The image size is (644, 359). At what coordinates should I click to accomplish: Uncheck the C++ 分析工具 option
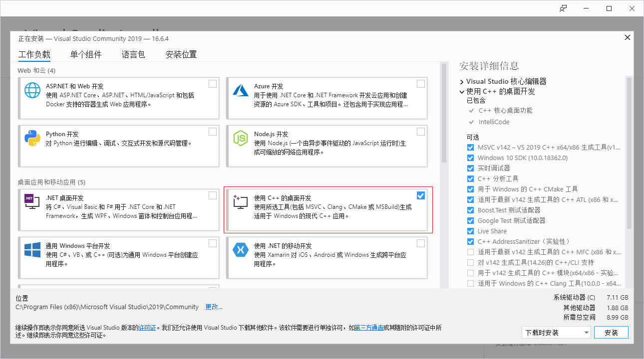470,179
